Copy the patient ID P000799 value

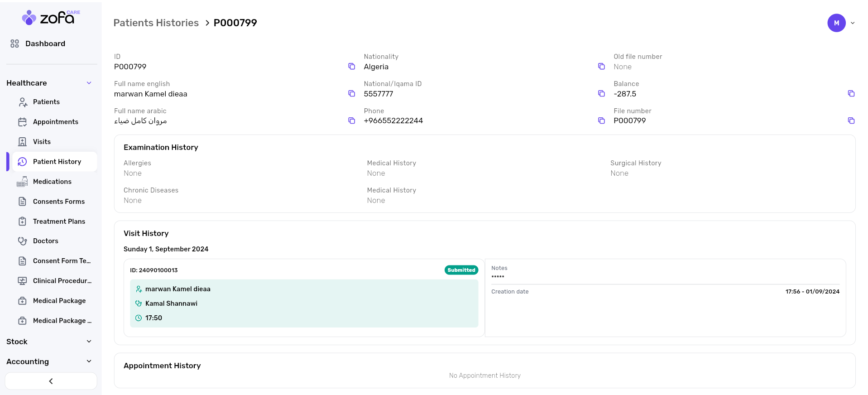pos(351,67)
